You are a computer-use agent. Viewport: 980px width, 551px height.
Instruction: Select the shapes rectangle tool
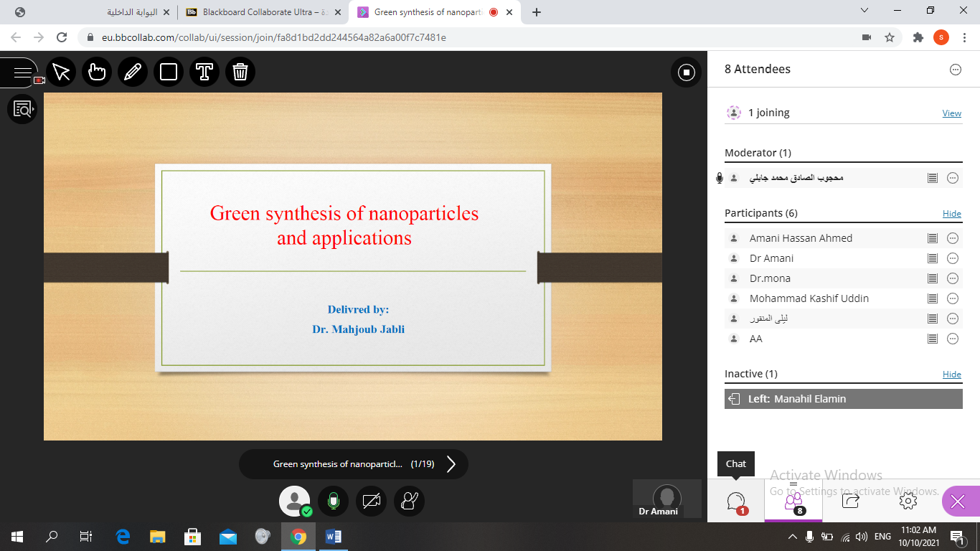tap(169, 72)
